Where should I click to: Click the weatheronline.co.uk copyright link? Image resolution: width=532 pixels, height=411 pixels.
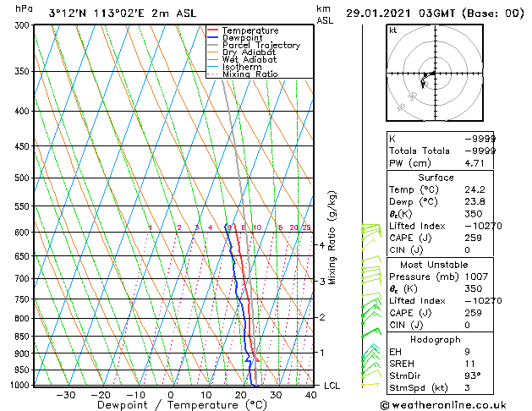443,405
